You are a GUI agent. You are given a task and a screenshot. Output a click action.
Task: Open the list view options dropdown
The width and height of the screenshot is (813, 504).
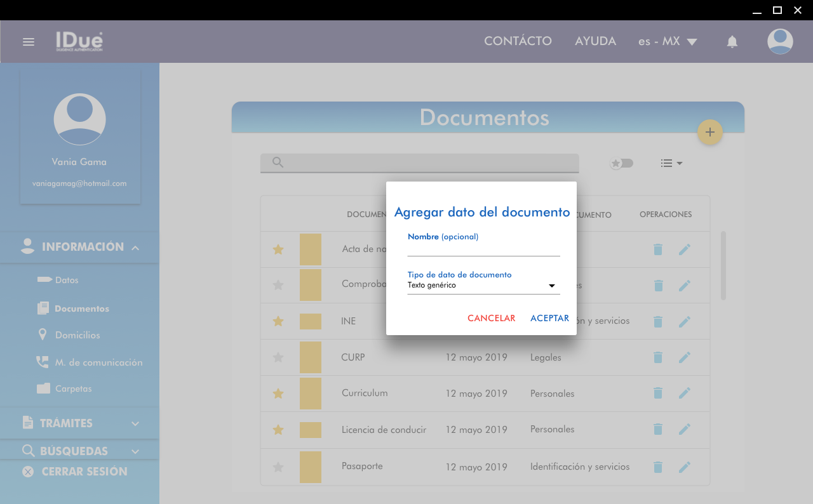click(x=671, y=163)
